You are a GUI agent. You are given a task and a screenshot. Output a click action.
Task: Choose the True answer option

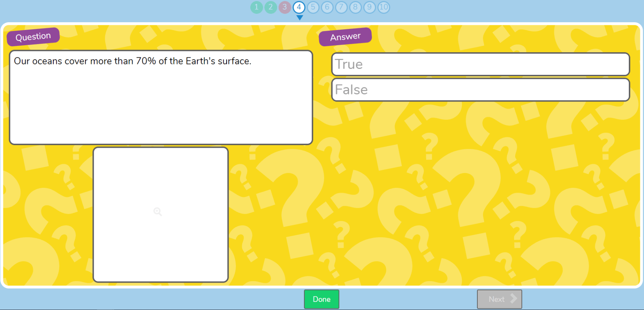coord(481,64)
